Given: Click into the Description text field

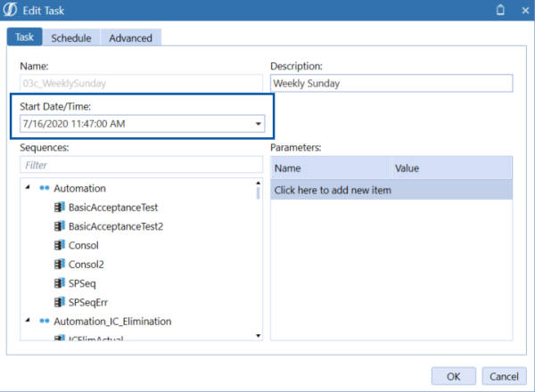Looking at the screenshot, I should tap(391, 84).
